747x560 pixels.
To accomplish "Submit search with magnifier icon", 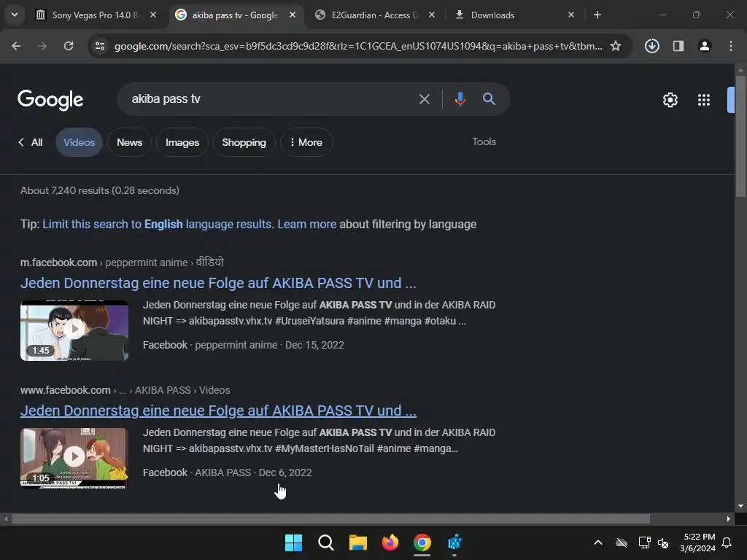I will 489,99.
